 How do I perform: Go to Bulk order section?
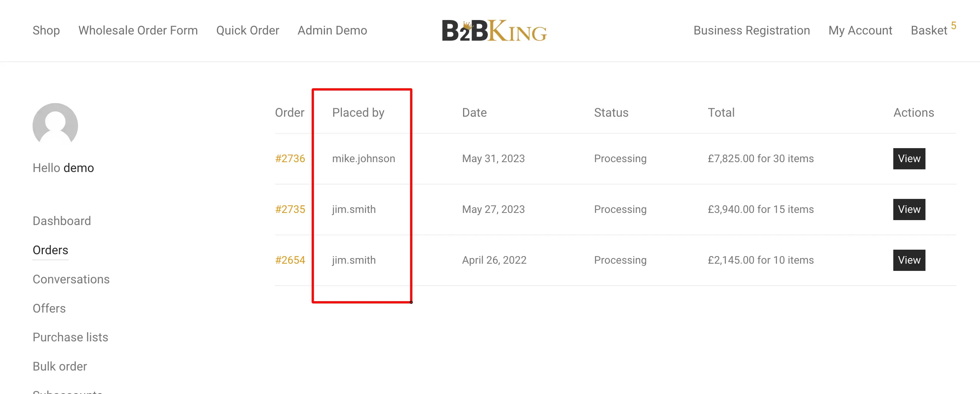tap(60, 366)
